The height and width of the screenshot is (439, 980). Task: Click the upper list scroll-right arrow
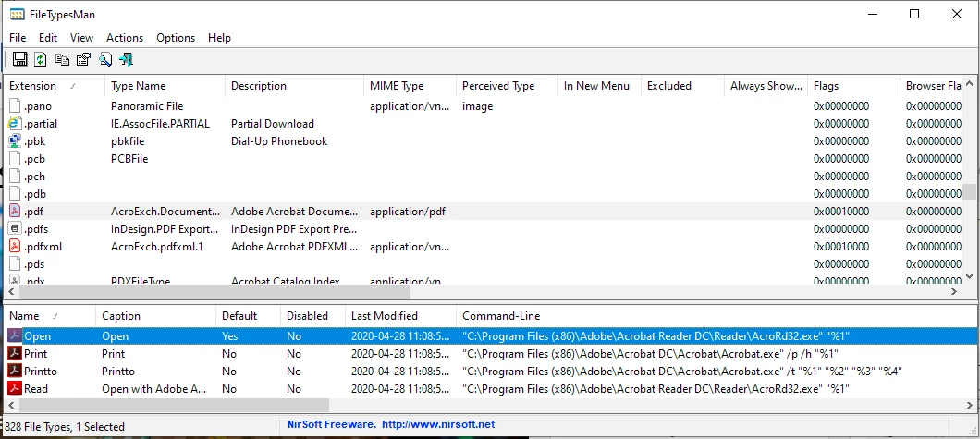pyautogui.click(x=954, y=292)
